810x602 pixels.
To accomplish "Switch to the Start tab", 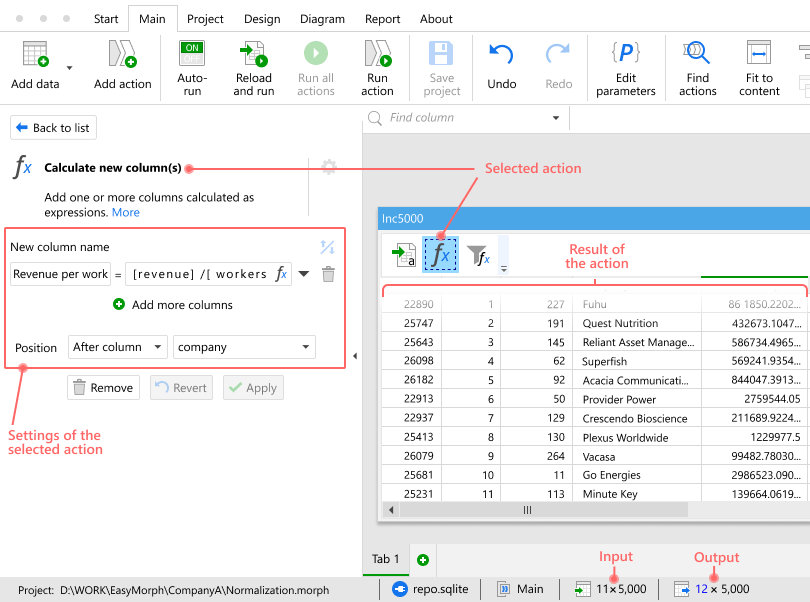I will click(106, 19).
